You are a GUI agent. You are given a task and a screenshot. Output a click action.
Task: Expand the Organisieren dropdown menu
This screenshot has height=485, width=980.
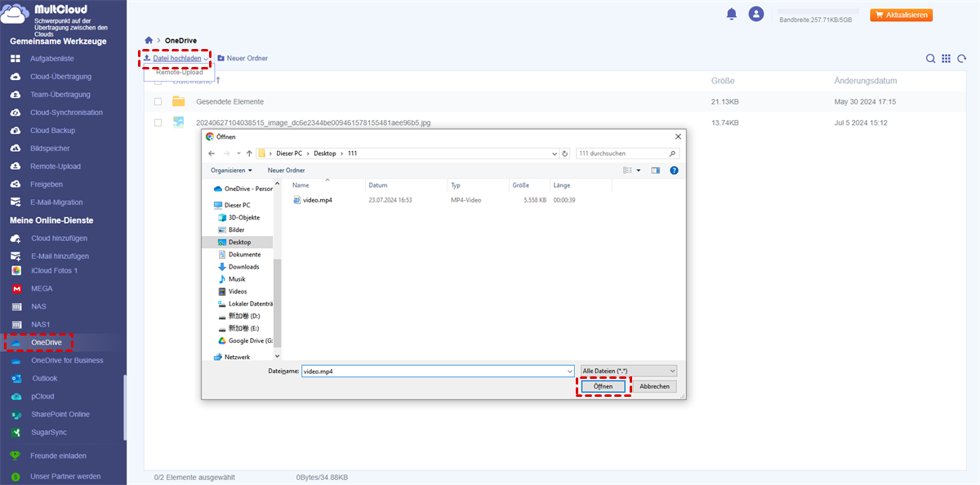pyautogui.click(x=231, y=170)
